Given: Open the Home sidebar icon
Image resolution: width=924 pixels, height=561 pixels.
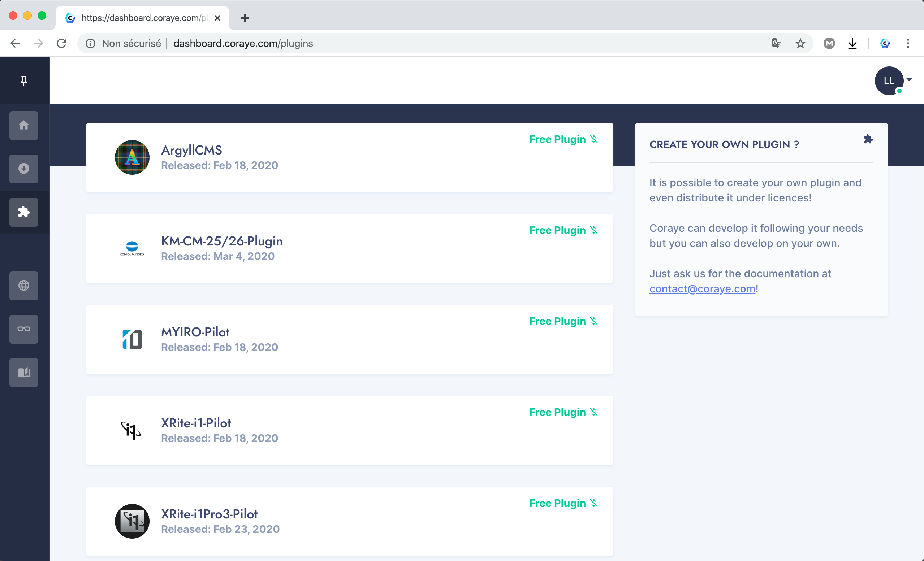Looking at the screenshot, I should [x=23, y=125].
